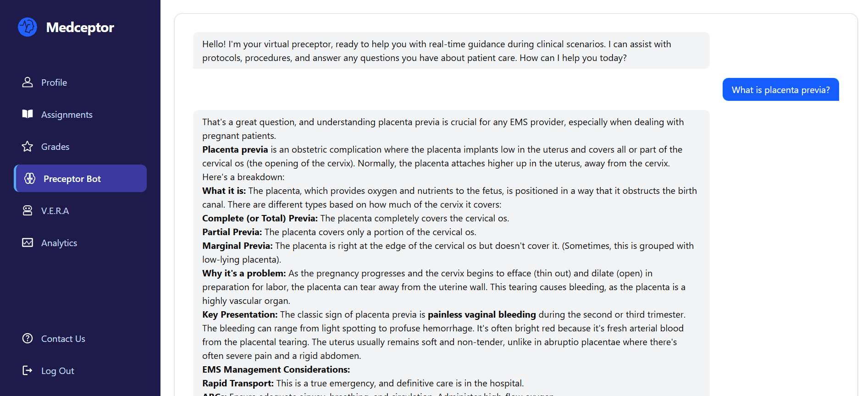Click the Assignments open-book icon
The width and height of the screenshot is (868, 396).
point(28,114)
